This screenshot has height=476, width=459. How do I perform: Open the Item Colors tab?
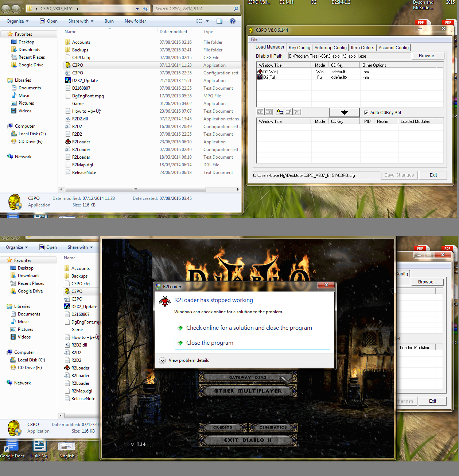click(x=362, y=48)
